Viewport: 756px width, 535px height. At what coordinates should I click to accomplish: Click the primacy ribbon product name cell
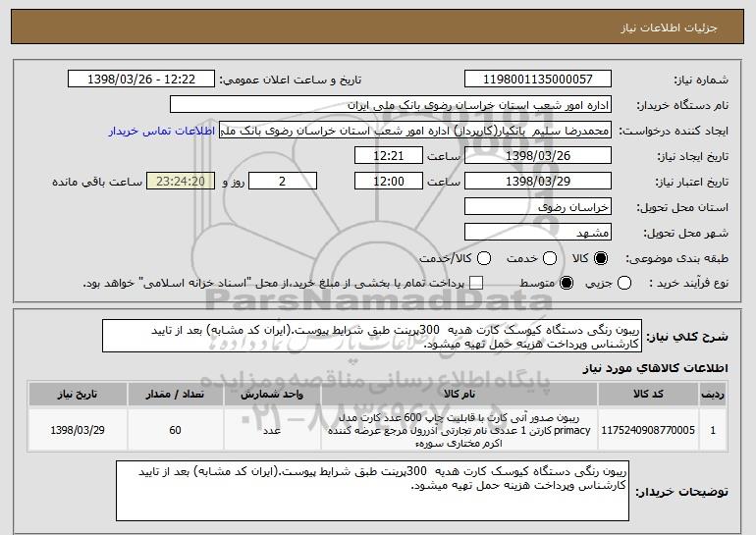(459, 430)
